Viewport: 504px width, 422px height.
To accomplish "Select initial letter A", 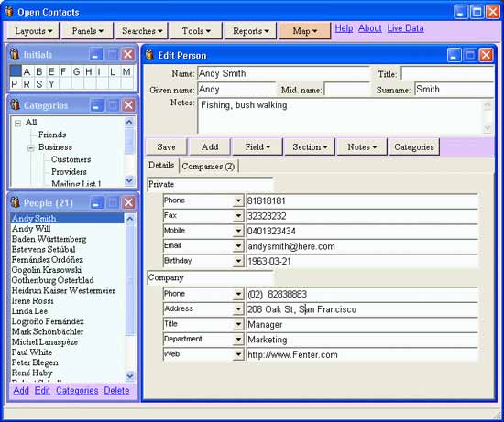I will [x=27, y=71].
